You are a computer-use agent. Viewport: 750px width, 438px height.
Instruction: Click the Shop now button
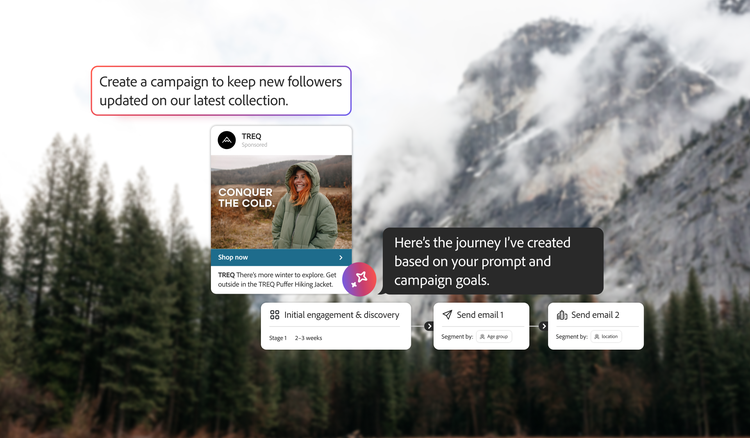pyautogui.click(x=281, y=257)
